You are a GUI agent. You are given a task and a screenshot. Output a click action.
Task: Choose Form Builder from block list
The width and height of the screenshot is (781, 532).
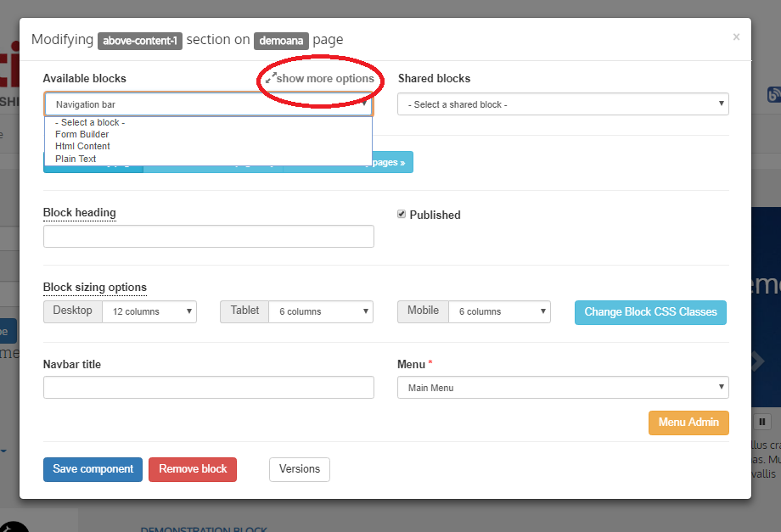tap(81, 134)
